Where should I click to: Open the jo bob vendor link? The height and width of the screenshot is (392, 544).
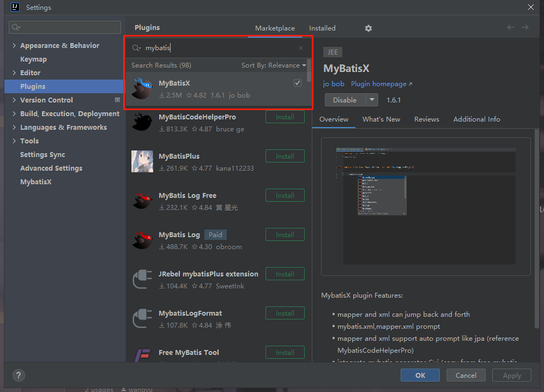[x=334, y=84]
